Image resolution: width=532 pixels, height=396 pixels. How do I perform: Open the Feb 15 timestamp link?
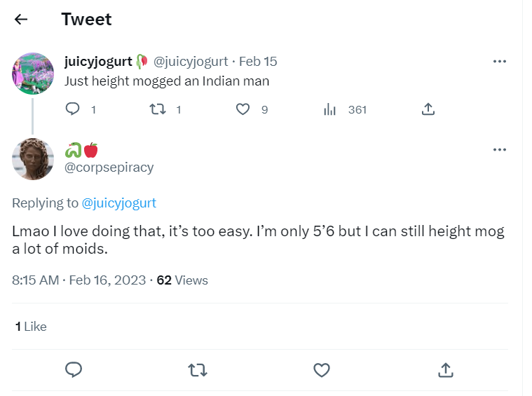[258, 62]
